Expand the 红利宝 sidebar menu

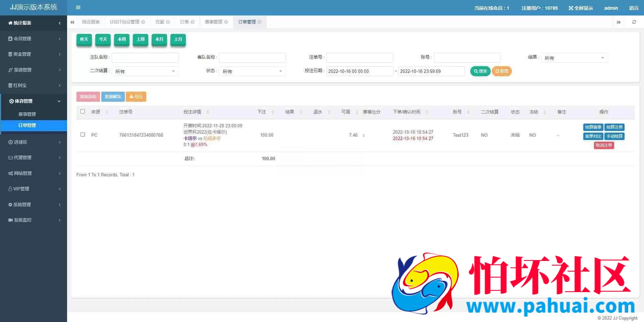[34, 85]
